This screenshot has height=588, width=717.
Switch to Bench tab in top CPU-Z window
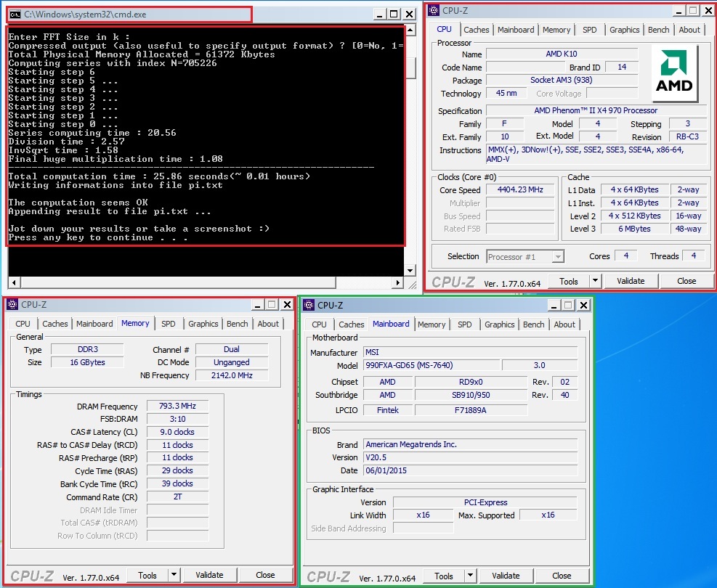click(x=658, y=30)
